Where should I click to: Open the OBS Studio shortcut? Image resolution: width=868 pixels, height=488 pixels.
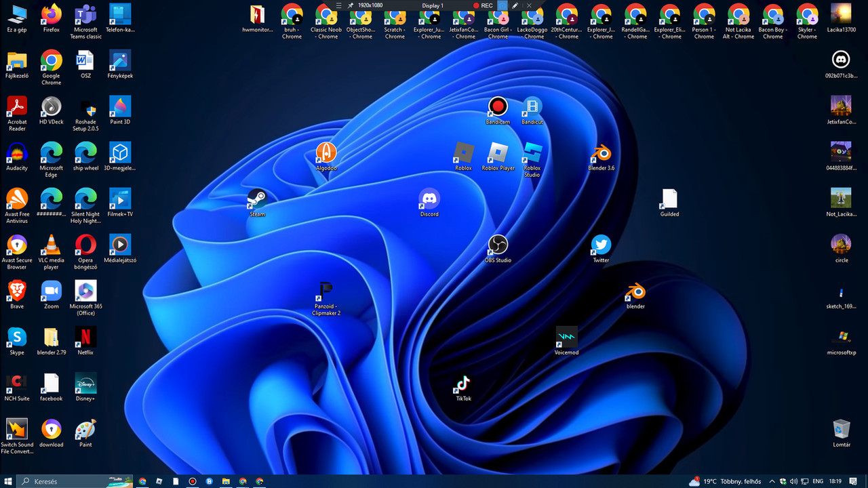[498, 249]
